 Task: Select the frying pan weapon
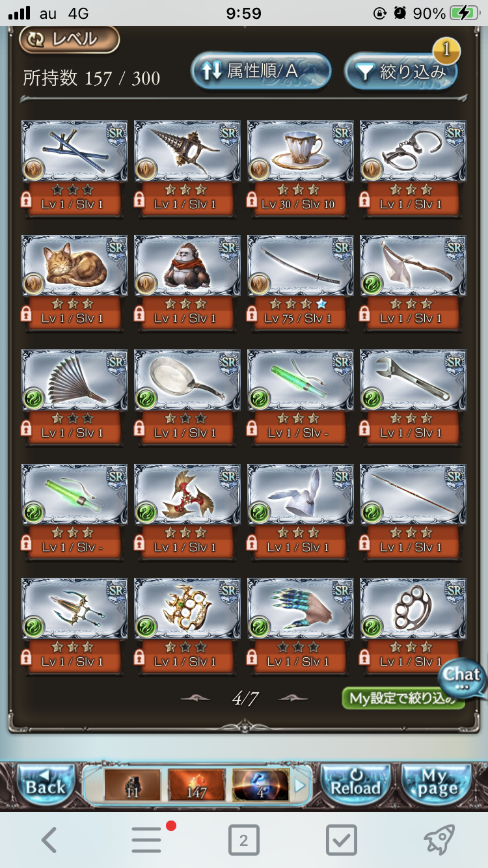[187, 381]
